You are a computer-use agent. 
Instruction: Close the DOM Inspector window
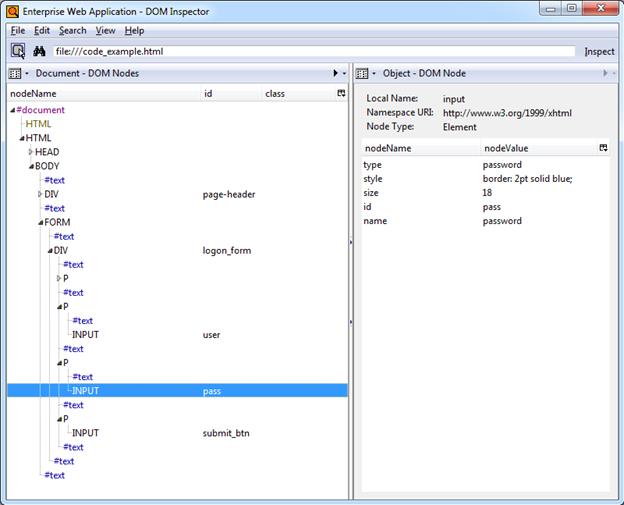(601, 9)
